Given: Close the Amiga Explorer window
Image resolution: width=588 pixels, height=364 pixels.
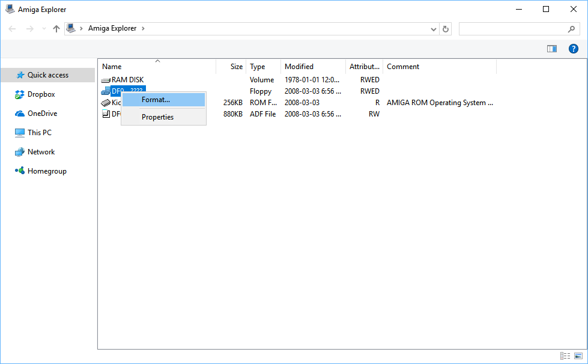Looking at the screenshot, I should pyautogui.click(x=574, y=10).
